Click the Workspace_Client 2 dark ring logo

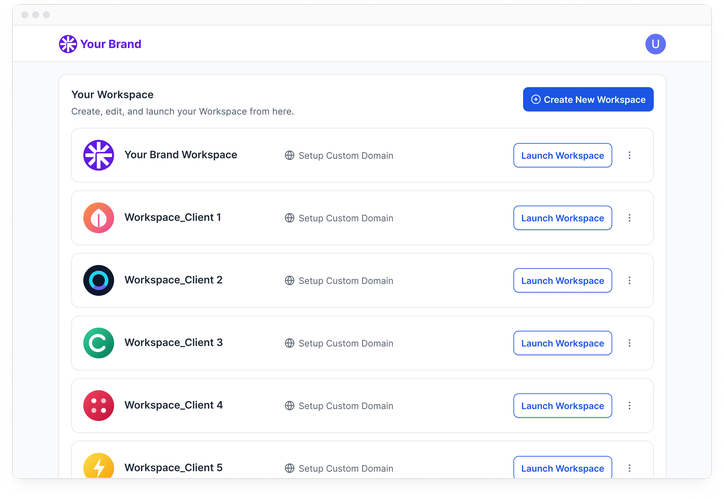[98, 280]
